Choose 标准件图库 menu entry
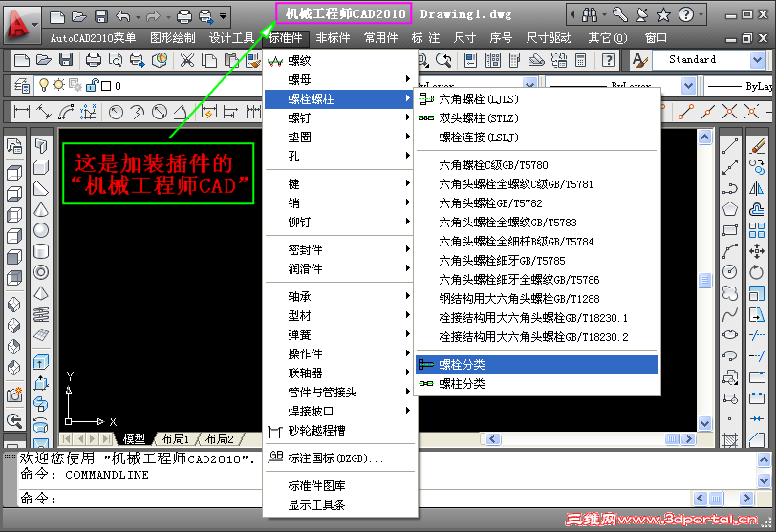Viewport: 776px width, 532px height. (339, 486)
